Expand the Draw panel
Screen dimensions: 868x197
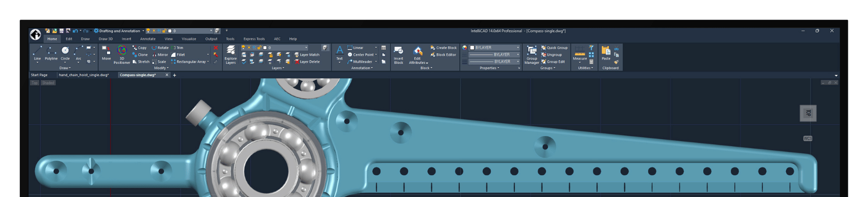pyautogui.click(x=65, y=68)
